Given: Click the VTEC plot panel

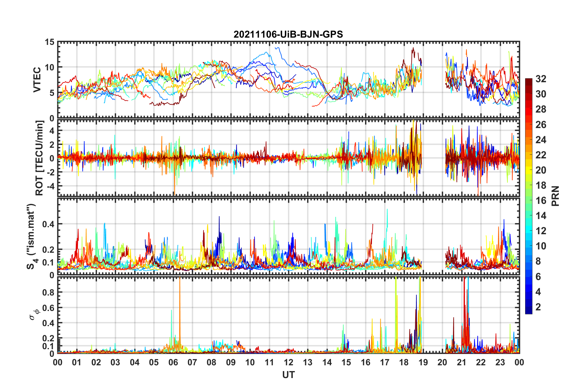Looking at the screenshot, I should 288,80.
